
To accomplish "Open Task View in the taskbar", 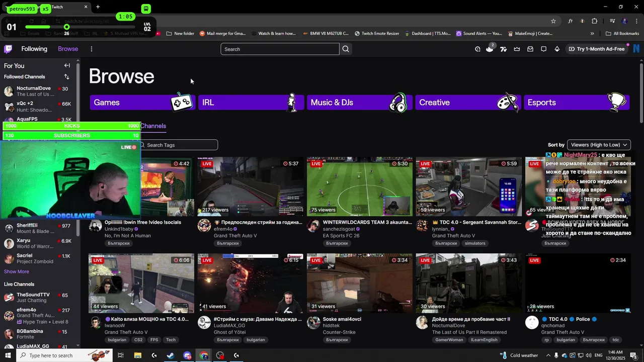I will (121, 355).
